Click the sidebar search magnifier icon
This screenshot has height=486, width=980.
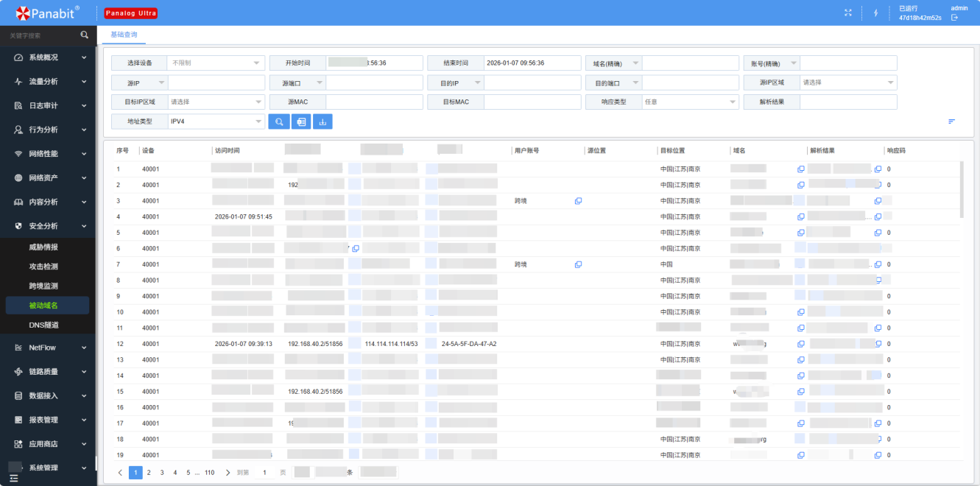click(85, 35)
